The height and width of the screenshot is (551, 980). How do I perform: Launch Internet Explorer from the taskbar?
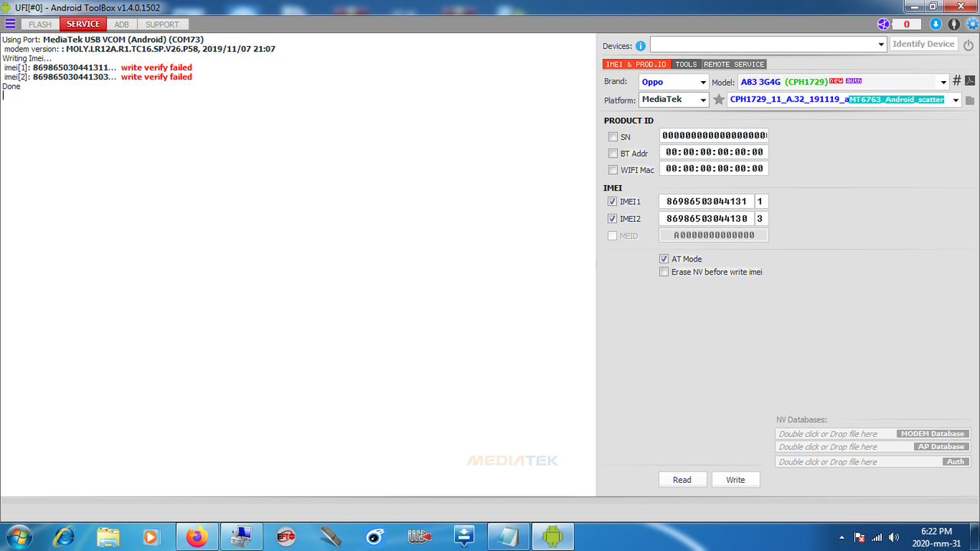tap(63, 536)
